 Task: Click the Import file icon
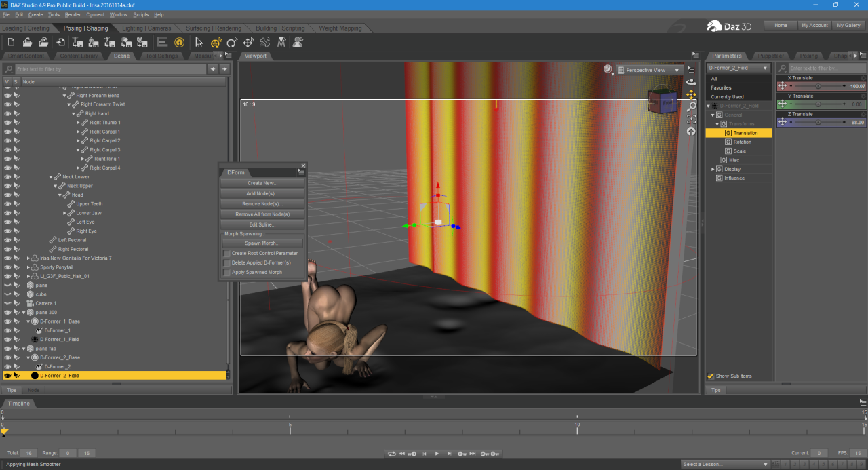click(61, 43)
